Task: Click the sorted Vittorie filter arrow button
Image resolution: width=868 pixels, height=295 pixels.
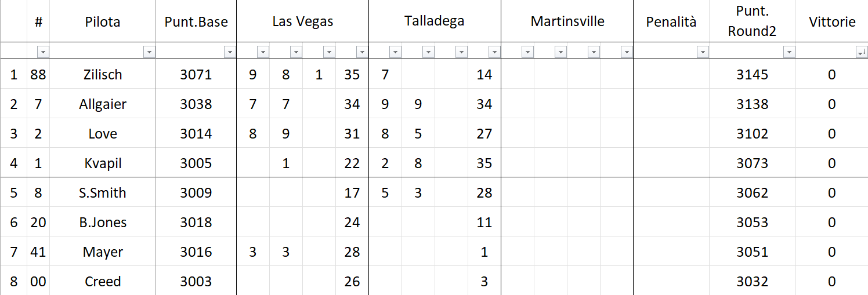Action: 861,52
